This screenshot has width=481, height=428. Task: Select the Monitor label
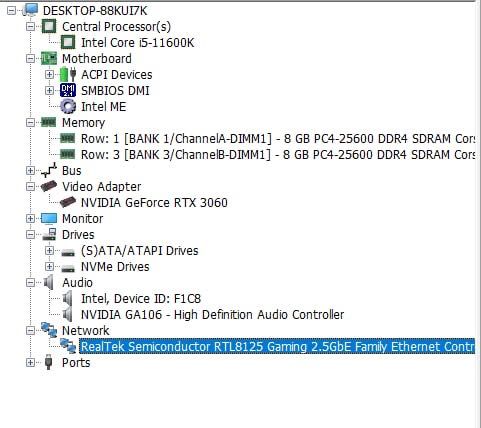pos(83,219)
